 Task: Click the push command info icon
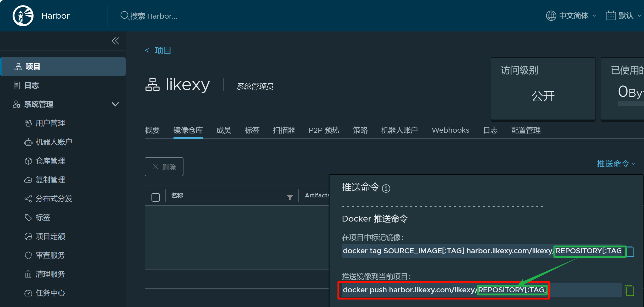click(x=386, y=188)
